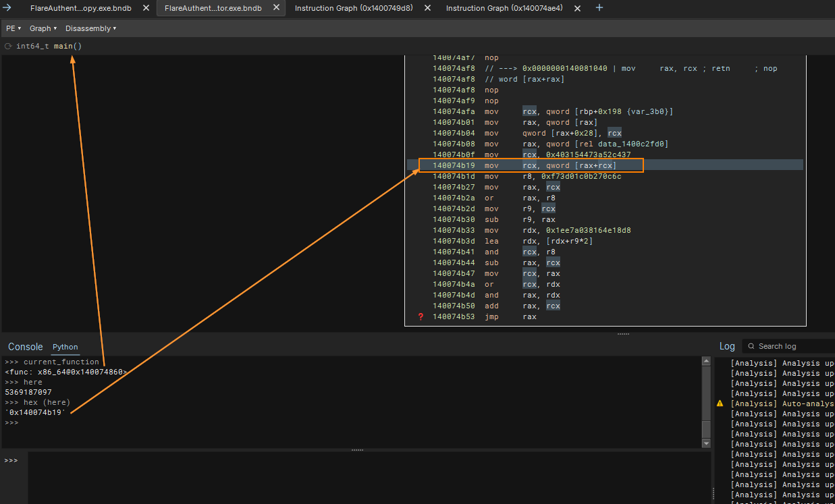Click the main function name in header
835x504 pixels.
pyautogui.click(x=63, y=47)
